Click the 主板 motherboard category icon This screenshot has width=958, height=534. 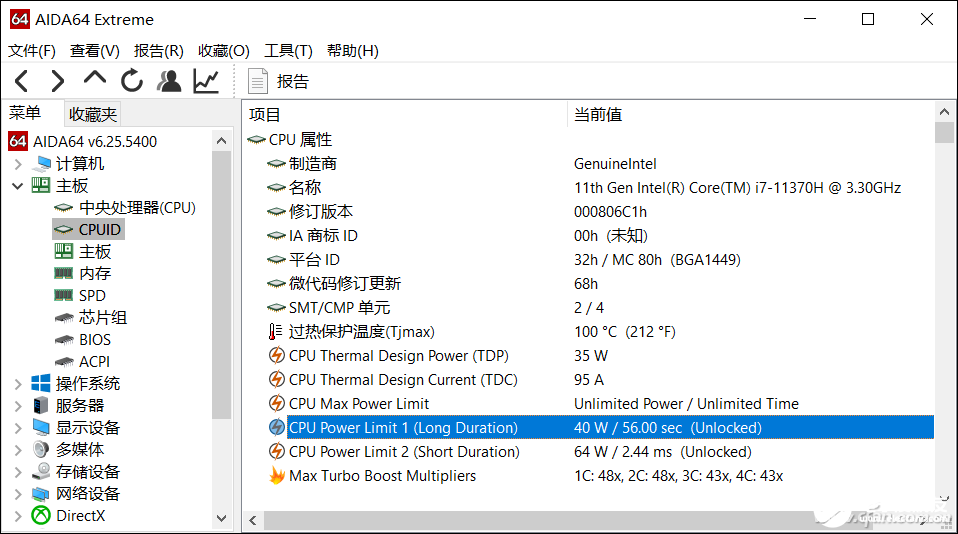tap(41, 185)
